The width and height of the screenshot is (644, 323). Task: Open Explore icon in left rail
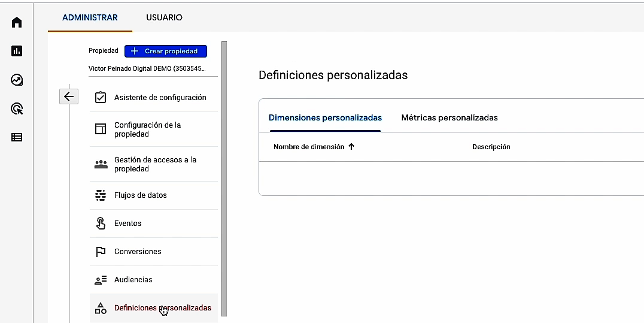click(x=16, y=80)
